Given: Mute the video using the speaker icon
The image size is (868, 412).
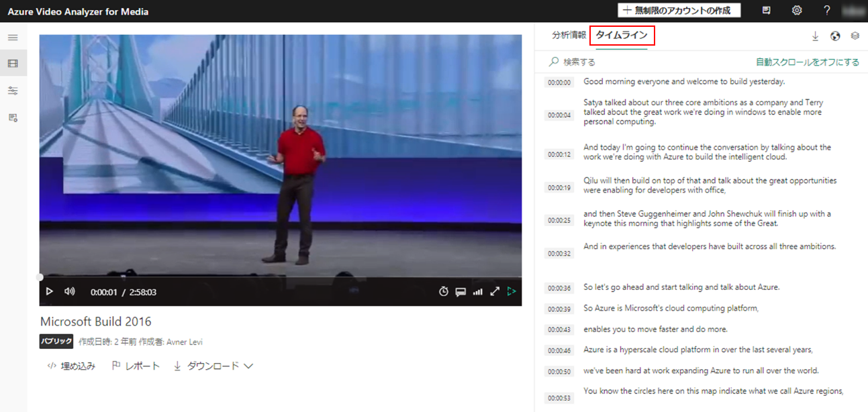Looking at the screenshot, I should tap(70, 291).
